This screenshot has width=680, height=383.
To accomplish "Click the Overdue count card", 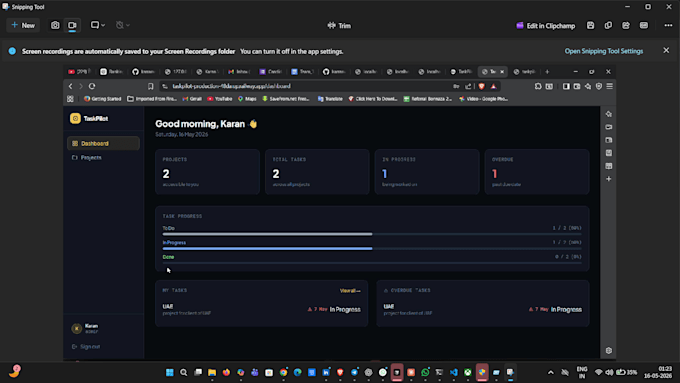I will pos(537,172).
